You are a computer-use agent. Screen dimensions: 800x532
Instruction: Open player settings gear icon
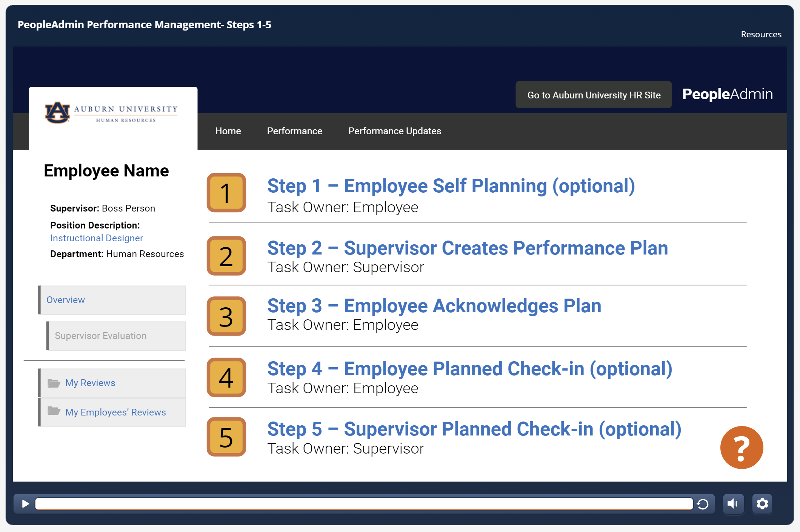point(762,504)
